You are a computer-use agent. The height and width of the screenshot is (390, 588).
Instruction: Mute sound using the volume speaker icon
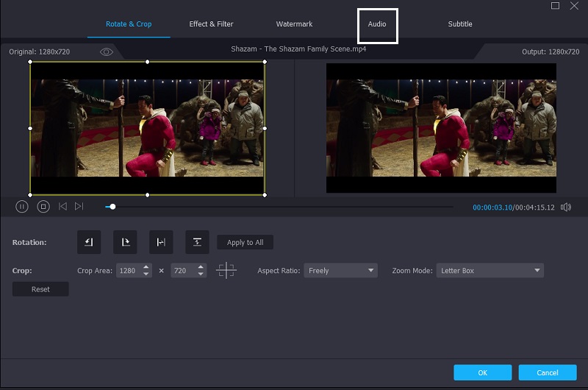pos(565,208)
